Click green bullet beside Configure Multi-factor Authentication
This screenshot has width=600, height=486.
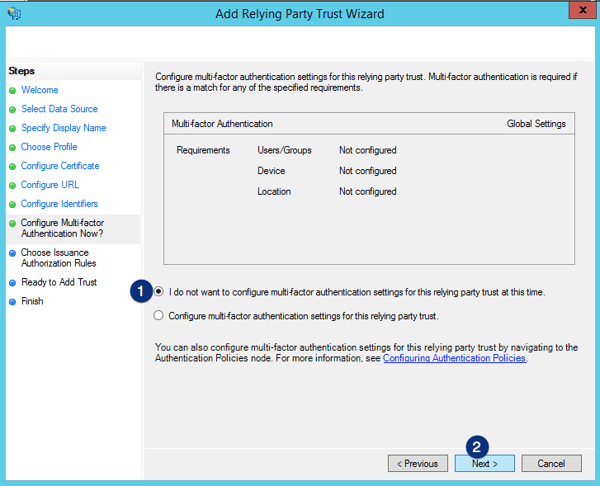point(12,223)
